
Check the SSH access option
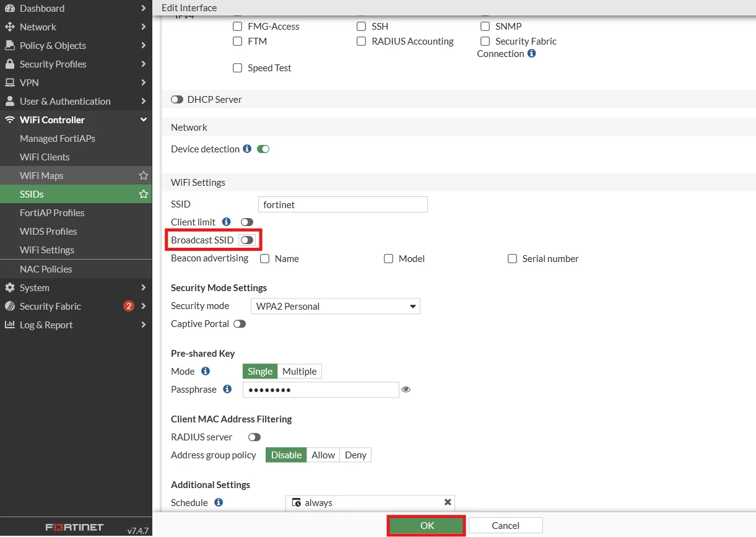[x=361, y=27]
